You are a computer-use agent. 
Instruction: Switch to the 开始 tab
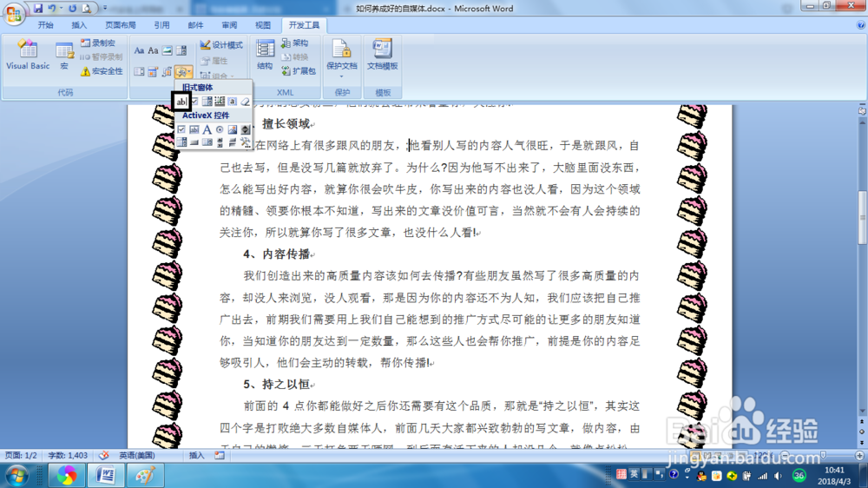pos(45,25)
